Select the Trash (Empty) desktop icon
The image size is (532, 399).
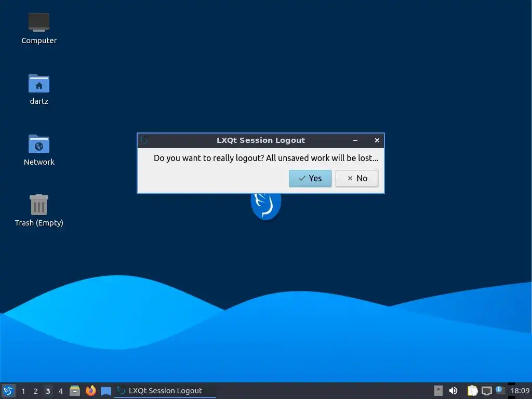(x=38, y=210)
